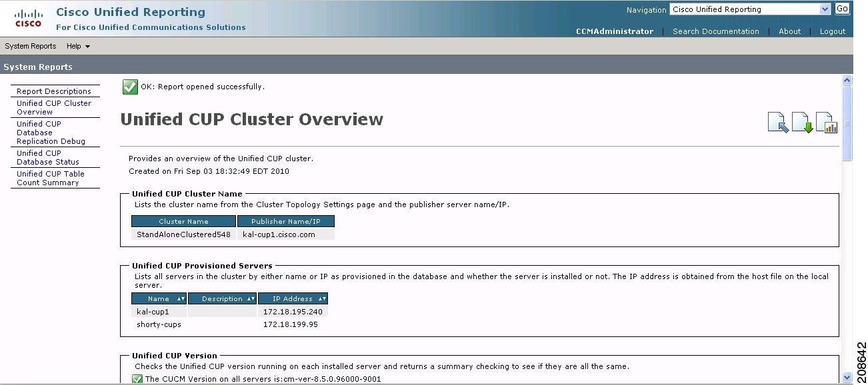Click the report creation date text
Viewport: 868px width, 385px height.
pyautogui.click(x=209, y=171)
